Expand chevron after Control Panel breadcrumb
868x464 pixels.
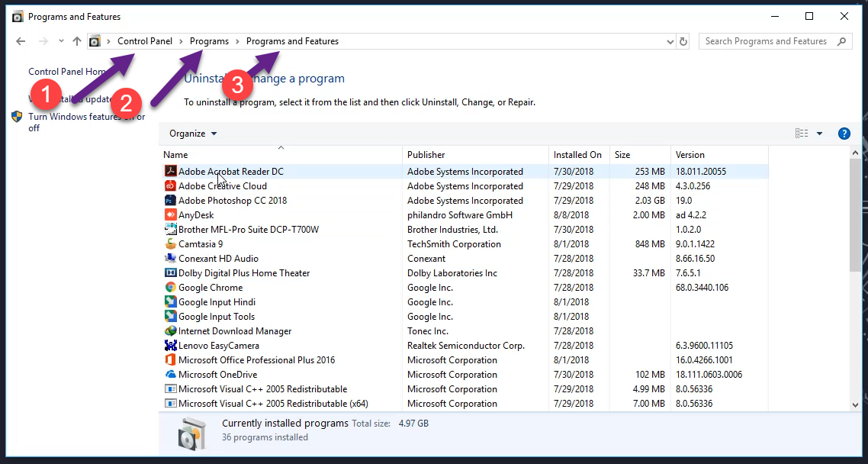(182, 41)
